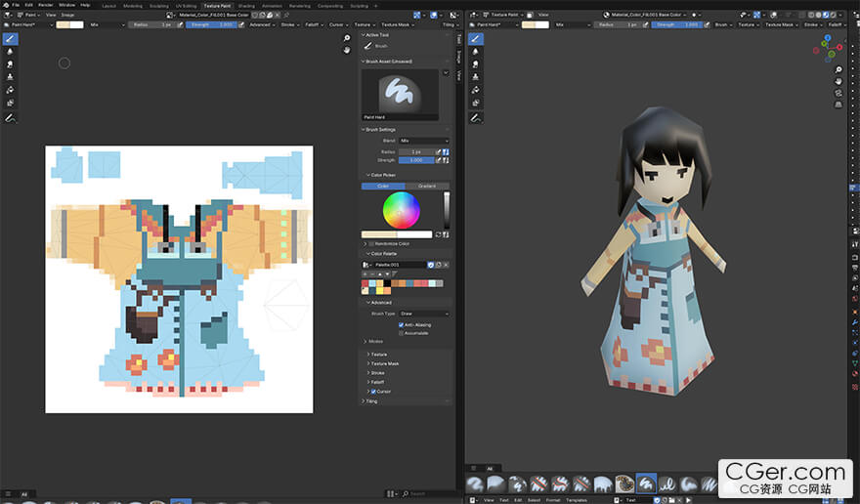This screenshot has height=504, width=860.
Task: Open the Brush Type dropdown set to Draw
Action: [x=424, y=314]
